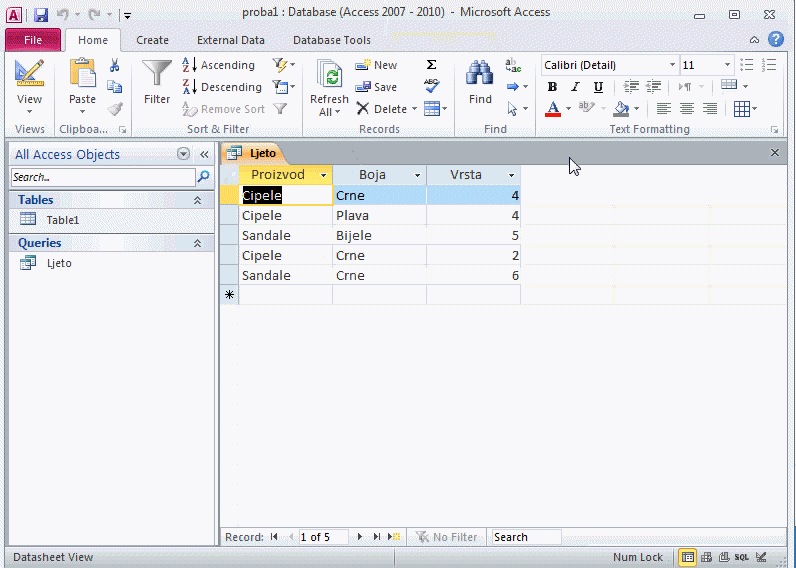The height and width of the screenshot is (568, 796).
Task: Click the Alternate Row Color icon
Action: (x=729, y=86)
